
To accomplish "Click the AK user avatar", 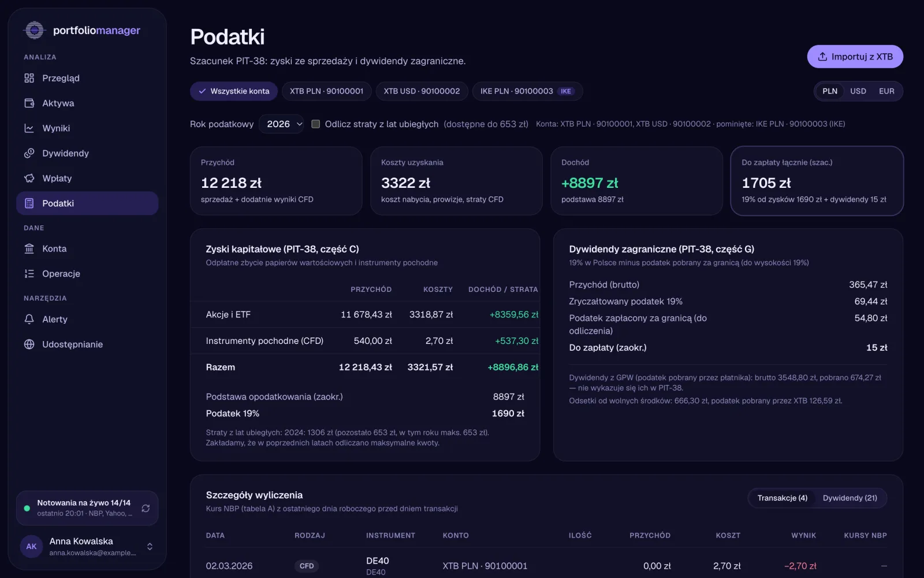I will [x=32, y=546].
